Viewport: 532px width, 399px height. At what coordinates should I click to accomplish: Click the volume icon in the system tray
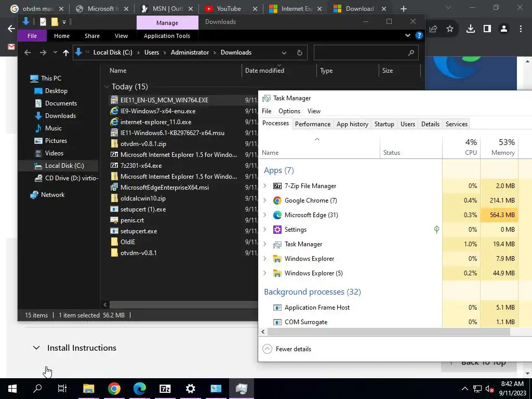coord(489,389)
